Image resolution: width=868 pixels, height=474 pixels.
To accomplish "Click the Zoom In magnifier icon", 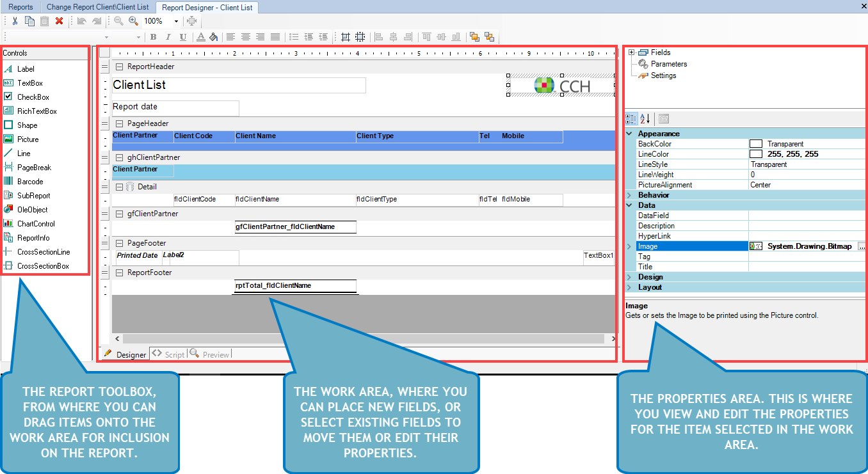I will pos(133,21).
